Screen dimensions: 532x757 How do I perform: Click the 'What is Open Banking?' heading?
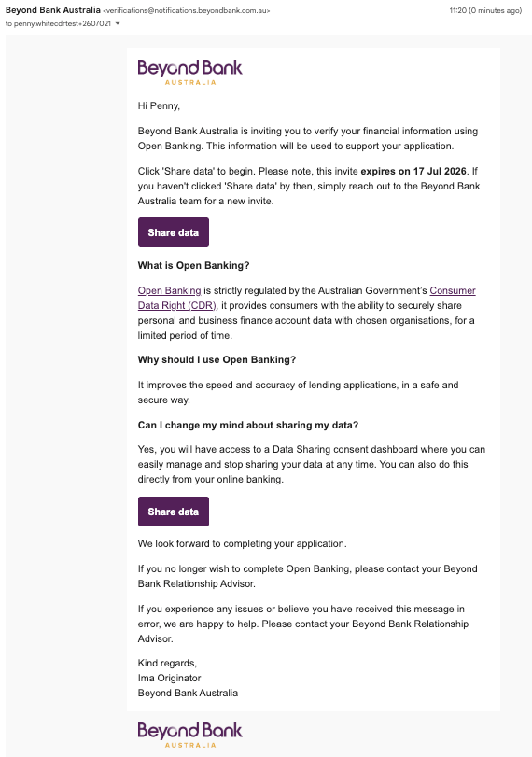(193, 265)
